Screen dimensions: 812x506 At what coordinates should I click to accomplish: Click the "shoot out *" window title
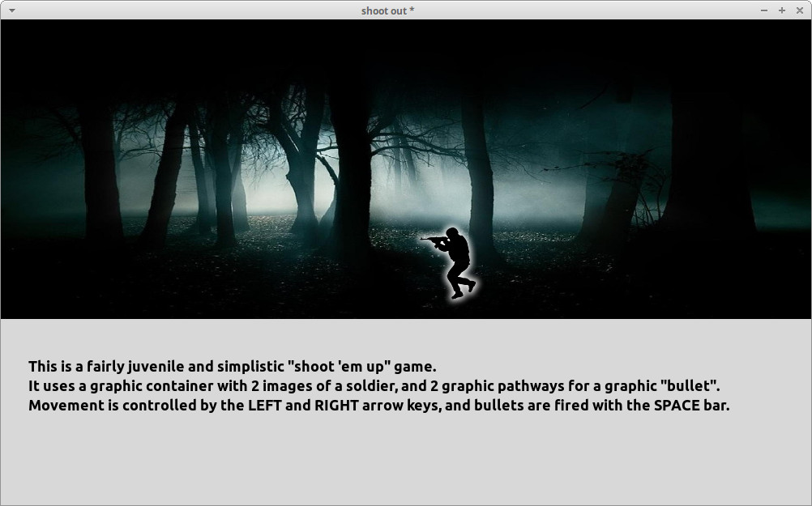pyautogui.click(x=388, y=11)
